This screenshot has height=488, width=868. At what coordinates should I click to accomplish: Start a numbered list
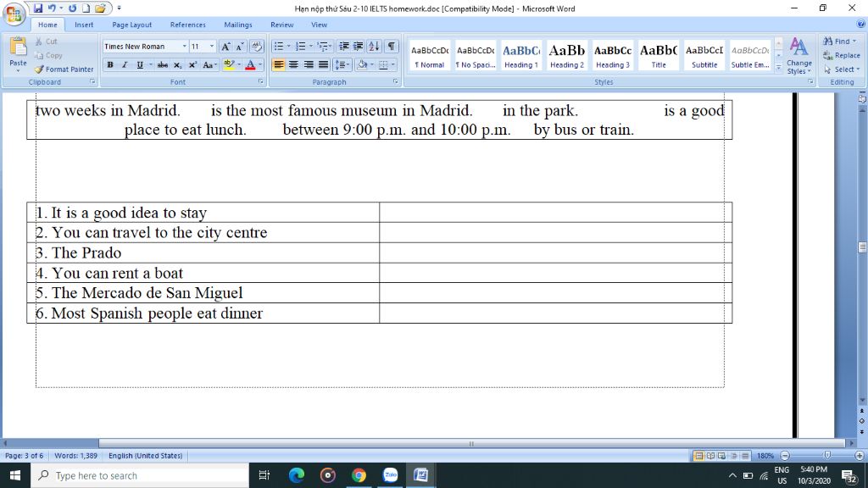300,47
